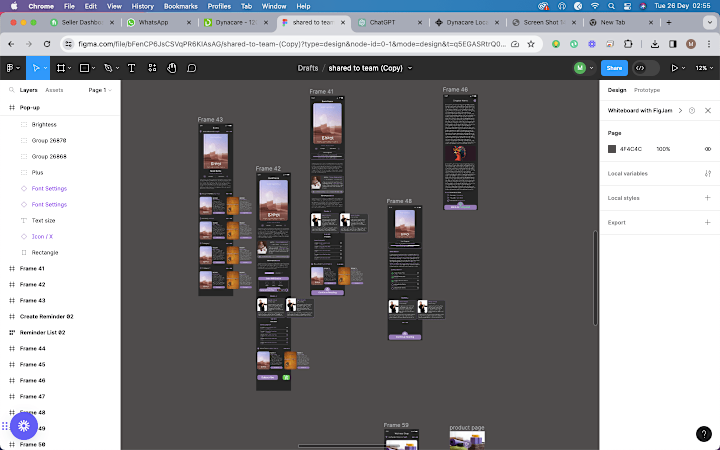Select the Hand tool
The image size is (720, 450).
pyautogui.click(x=171, y=68)
